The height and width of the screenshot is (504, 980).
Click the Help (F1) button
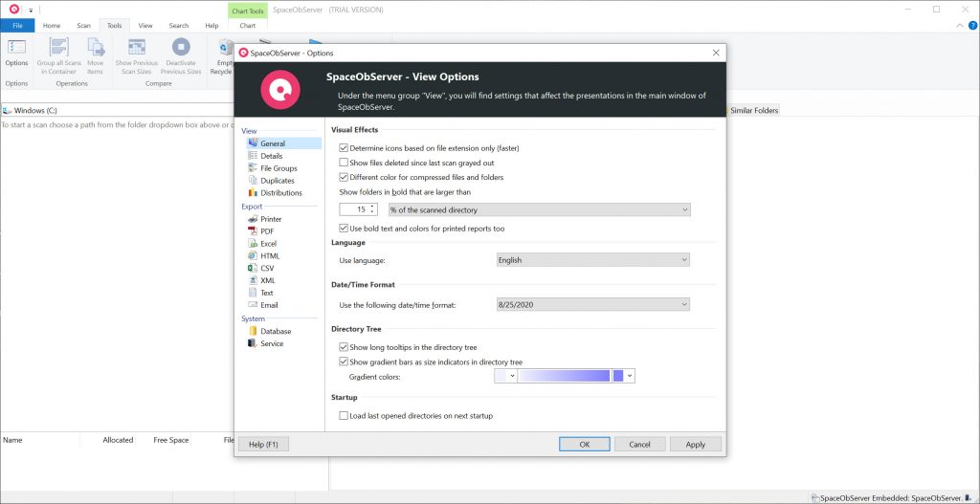click(264, 445)
